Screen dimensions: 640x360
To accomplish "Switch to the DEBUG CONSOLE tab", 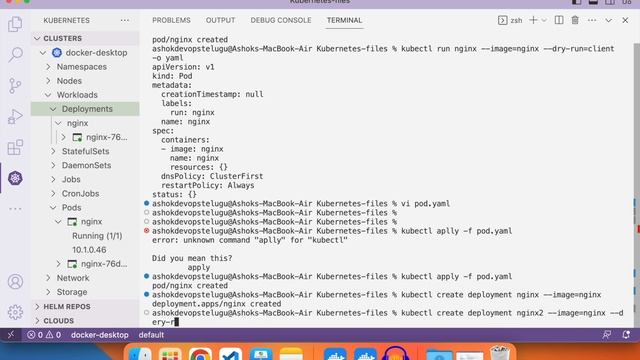I will (x=281, y=20).
